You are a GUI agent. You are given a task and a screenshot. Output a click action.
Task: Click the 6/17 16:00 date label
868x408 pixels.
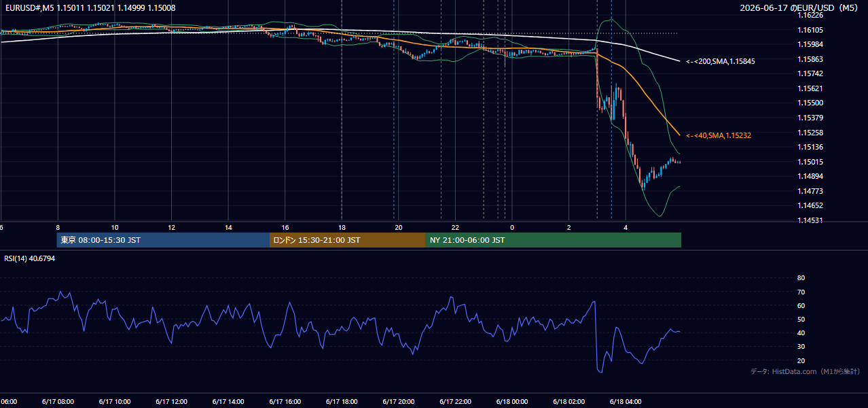285,402
